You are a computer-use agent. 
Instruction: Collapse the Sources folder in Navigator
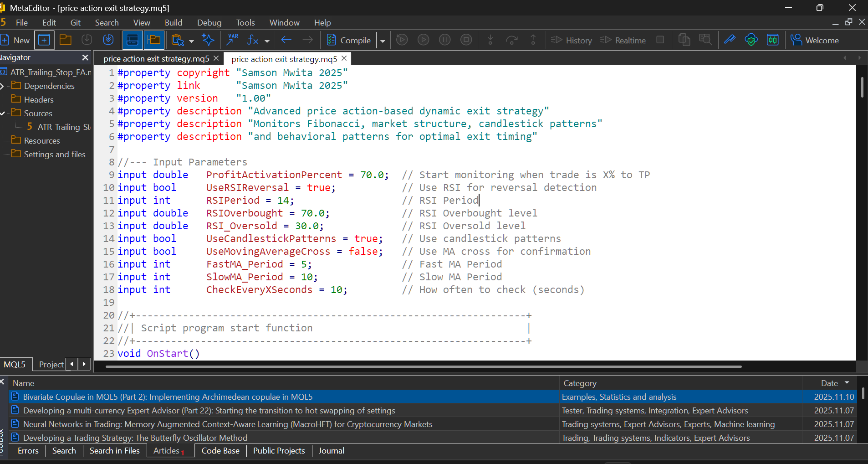3,113
